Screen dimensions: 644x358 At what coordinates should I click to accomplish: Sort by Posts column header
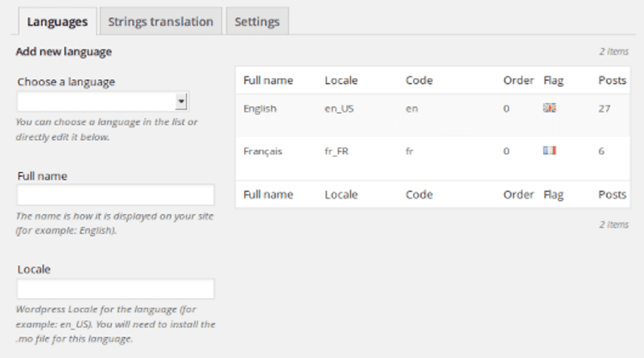[x=612, y=80]
